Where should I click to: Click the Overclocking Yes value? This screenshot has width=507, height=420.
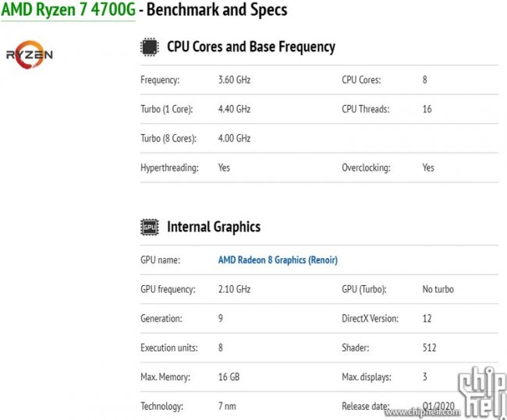tap(428, 168)
